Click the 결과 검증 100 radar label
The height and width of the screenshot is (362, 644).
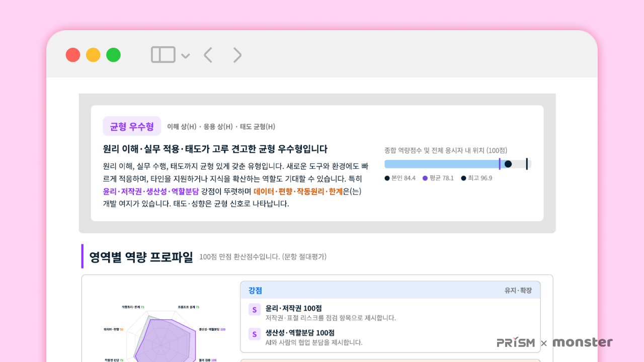click(207, 360)
